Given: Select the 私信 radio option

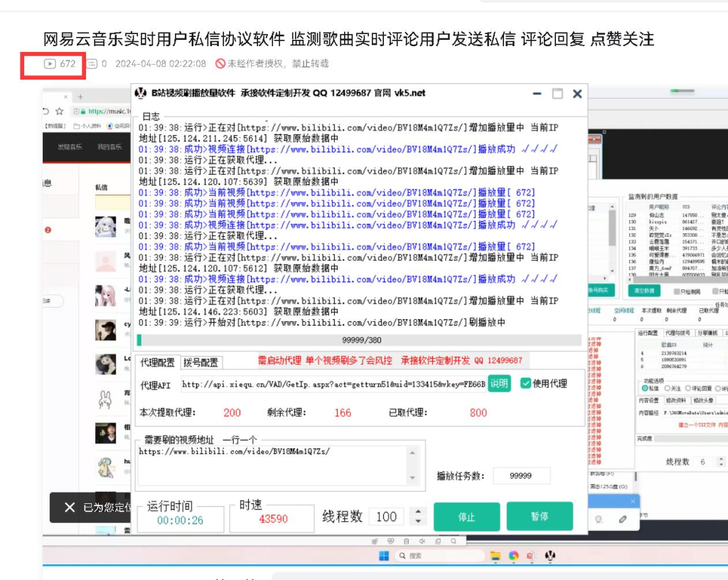Looking at the screenshot, I should point(645,388).
